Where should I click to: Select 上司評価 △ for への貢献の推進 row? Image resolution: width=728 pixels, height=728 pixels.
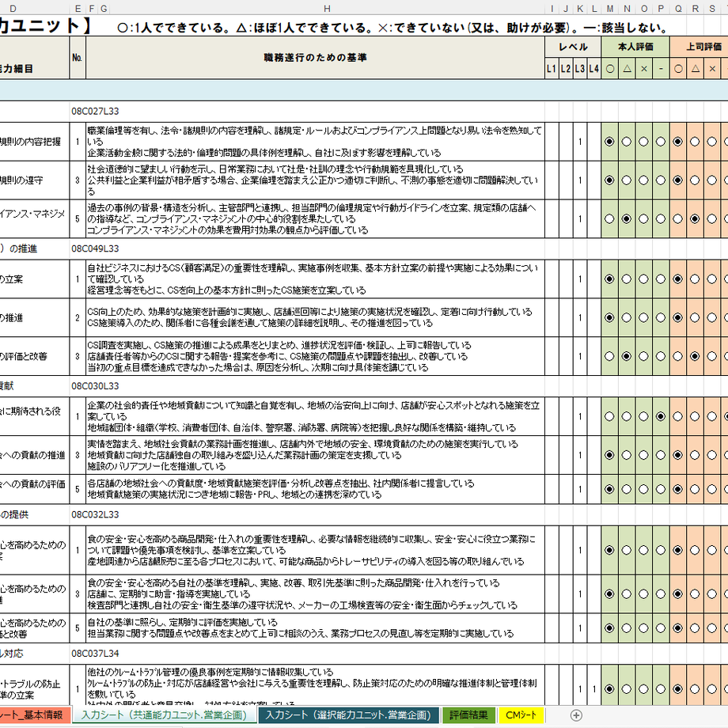pyautogui.click(x=695, y=455)
